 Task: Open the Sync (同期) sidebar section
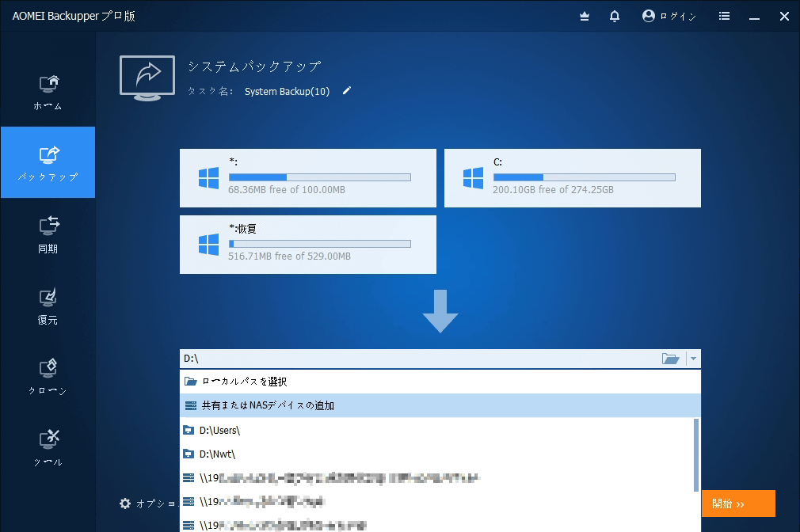(x=48, y=234)
